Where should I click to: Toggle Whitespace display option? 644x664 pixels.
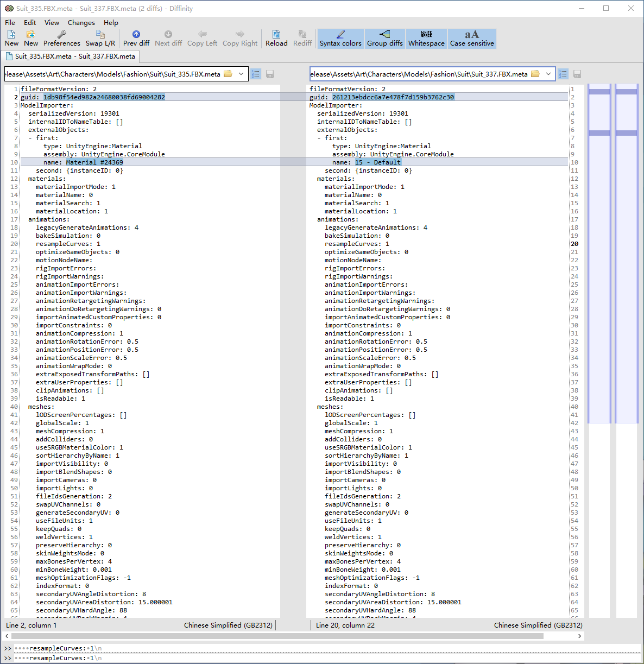(x=426, y=39)
